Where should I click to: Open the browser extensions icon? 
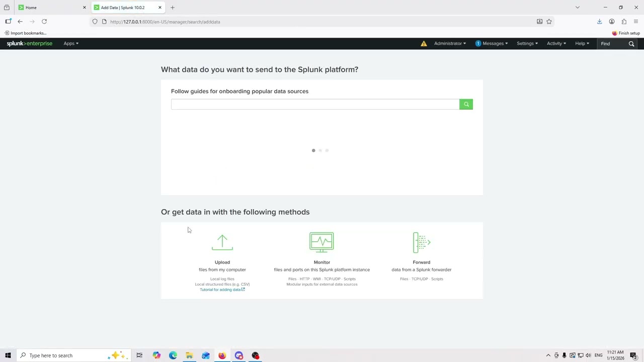click(x=624, y=22)
